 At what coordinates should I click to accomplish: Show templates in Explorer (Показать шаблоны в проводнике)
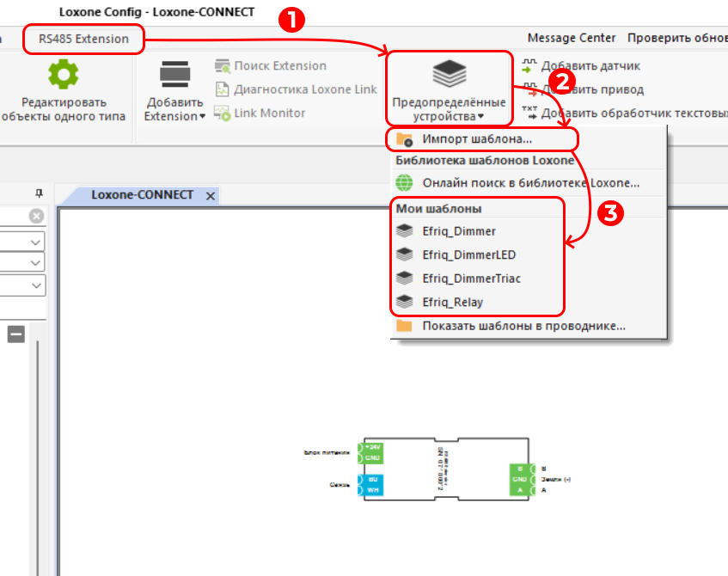(x=523, y=326)
